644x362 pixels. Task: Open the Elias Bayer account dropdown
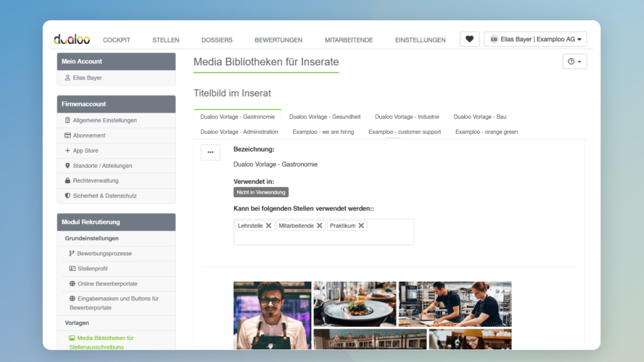[535, 38]
